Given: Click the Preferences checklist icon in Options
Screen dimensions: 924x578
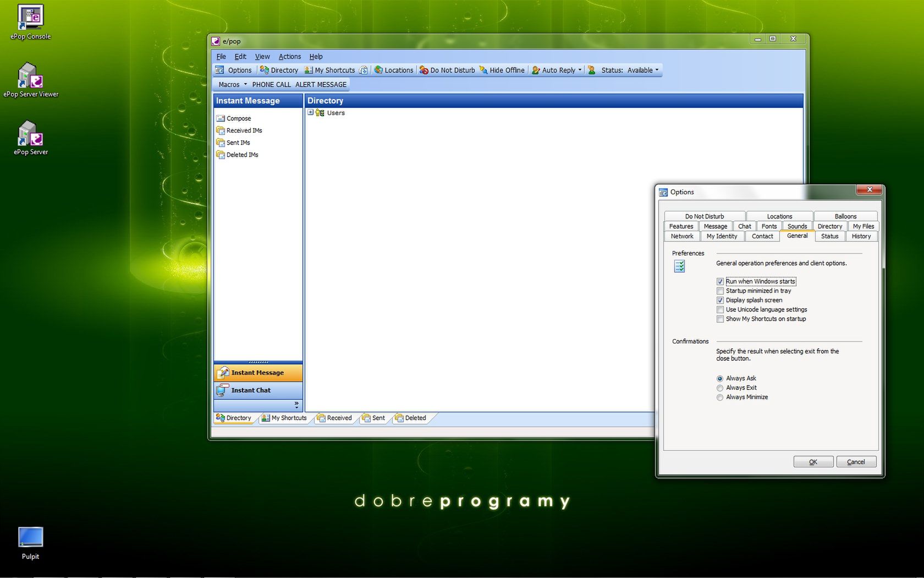Looking at the screenshot, I should tap(680, 266).
